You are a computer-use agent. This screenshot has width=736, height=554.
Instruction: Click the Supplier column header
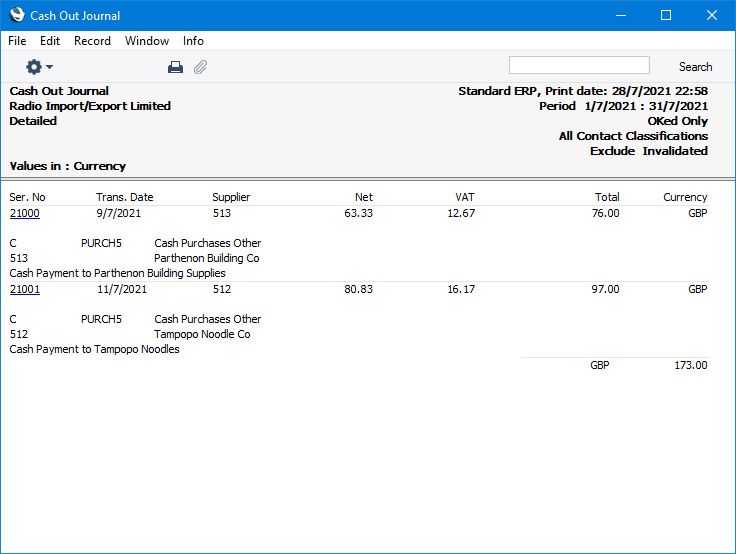click(x=231, y=197)
